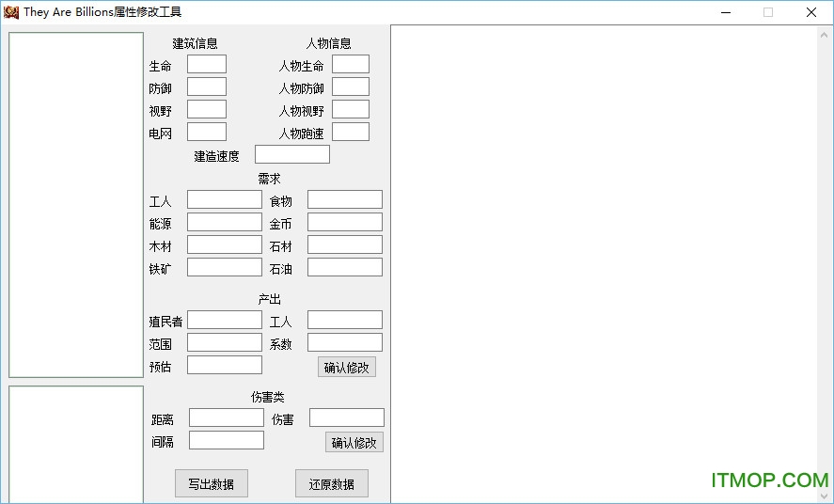Focus the 建造速度 input field
Image resolution: width=834 pixels, height=504 pixels.
[x=292, y=154]
